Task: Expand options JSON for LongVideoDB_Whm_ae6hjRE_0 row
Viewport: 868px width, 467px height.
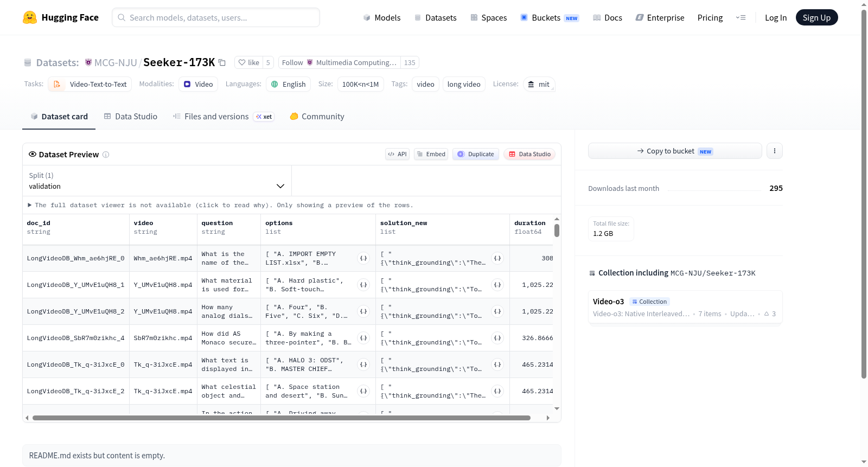Action: pos(363,258)
